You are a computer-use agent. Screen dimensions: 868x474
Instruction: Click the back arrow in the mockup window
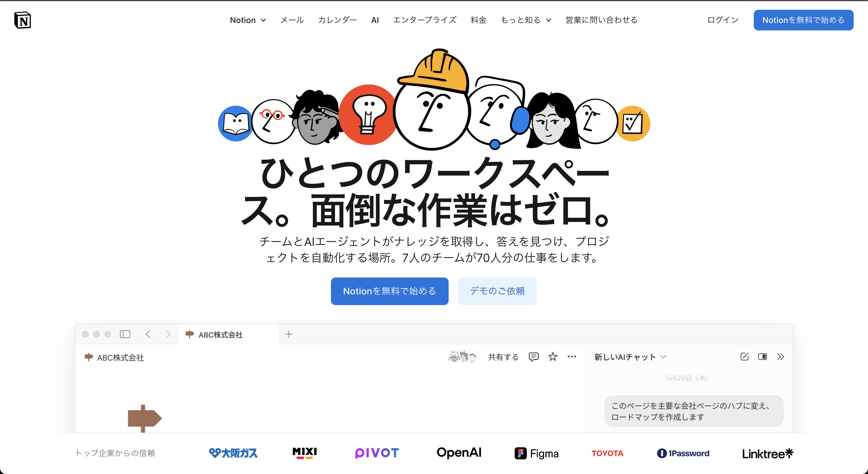click(x=148, y=334)
